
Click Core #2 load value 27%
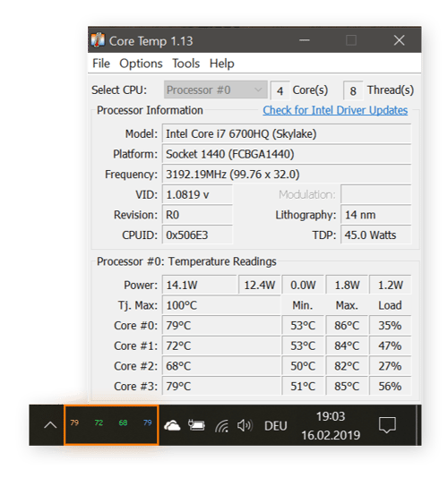point(391,366)
